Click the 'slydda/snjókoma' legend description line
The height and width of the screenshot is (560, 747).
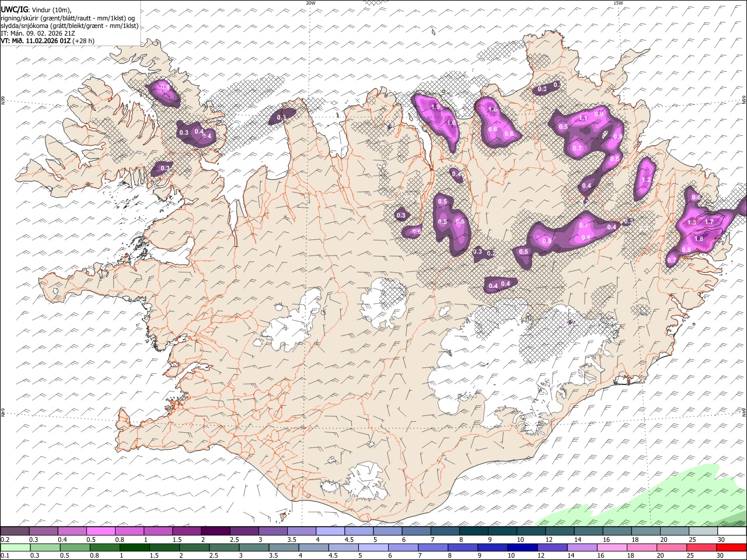click(69, 26)
